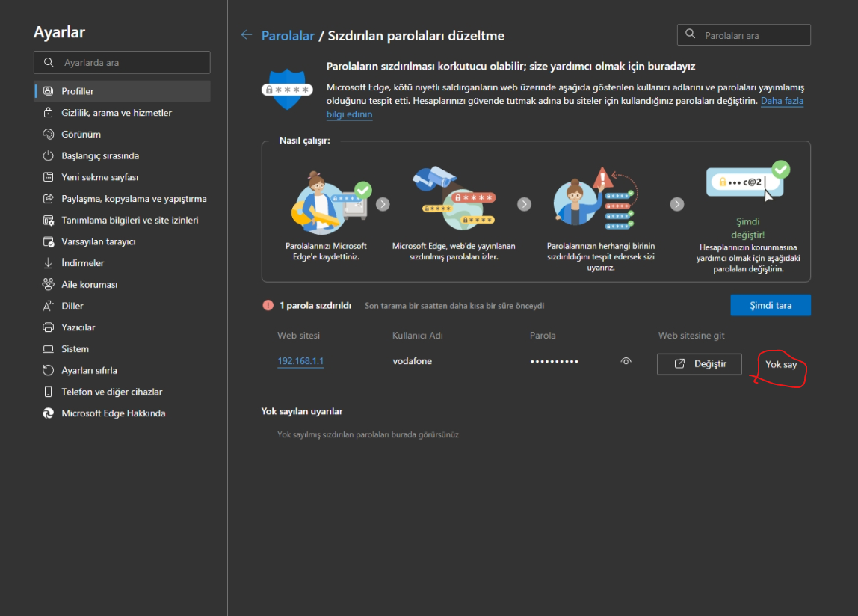Click the Tanımlama bilgileri icon
This screenshot has height=616, width=858.
[x=48, y=220]
